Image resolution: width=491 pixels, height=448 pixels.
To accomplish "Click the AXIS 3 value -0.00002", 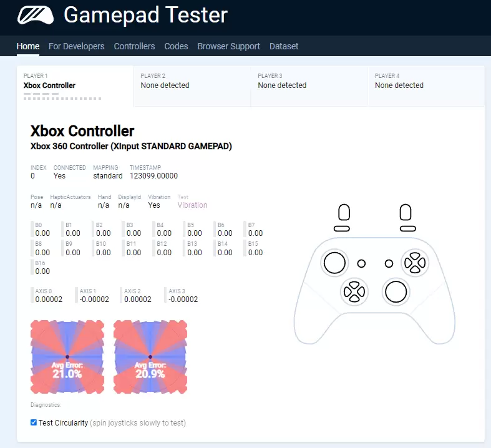I will (183, 299).
